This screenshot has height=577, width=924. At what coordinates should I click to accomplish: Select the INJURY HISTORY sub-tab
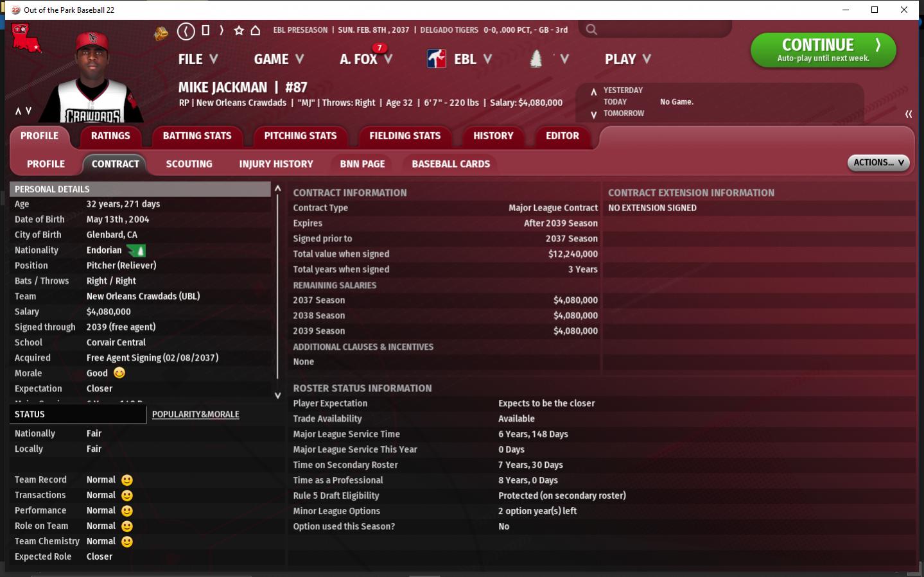(x=276, y=164)
